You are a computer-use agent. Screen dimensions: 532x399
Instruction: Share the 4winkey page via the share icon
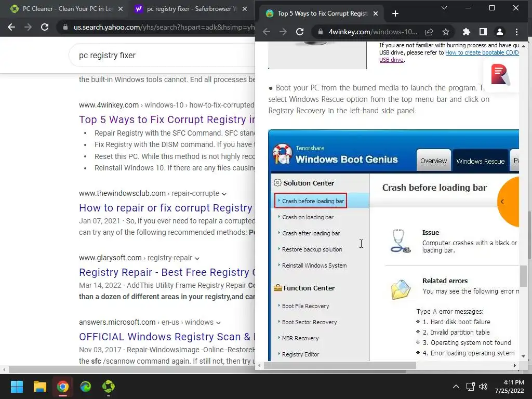tap(429, 32)
